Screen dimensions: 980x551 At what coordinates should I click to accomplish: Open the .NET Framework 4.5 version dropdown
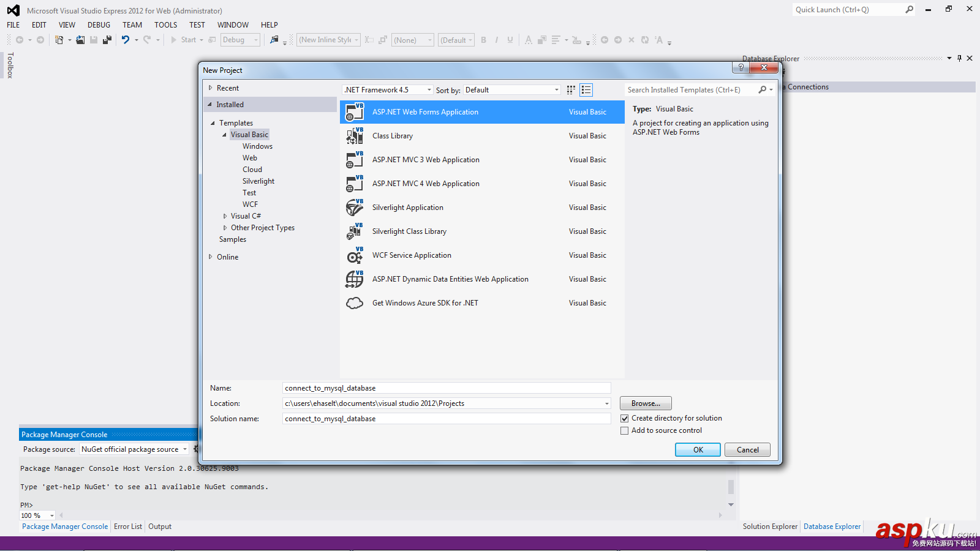(429, 90)
